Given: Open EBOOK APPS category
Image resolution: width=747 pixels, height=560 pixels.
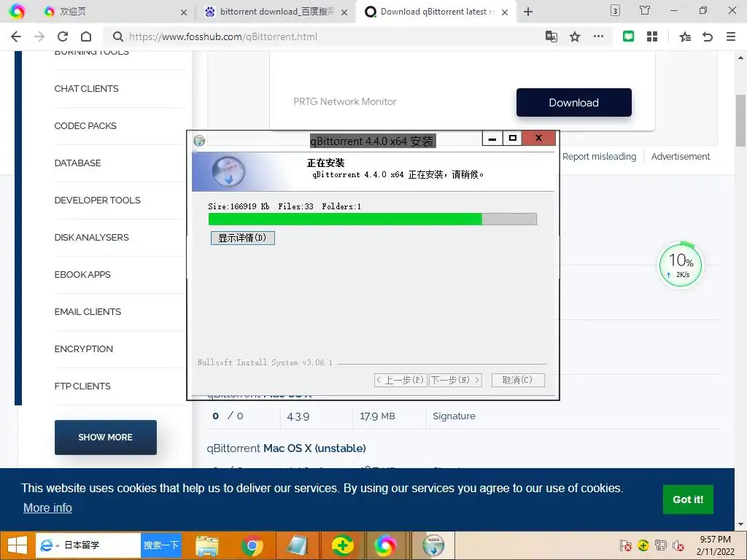Looking at the screenshot, I should point(82,274).
